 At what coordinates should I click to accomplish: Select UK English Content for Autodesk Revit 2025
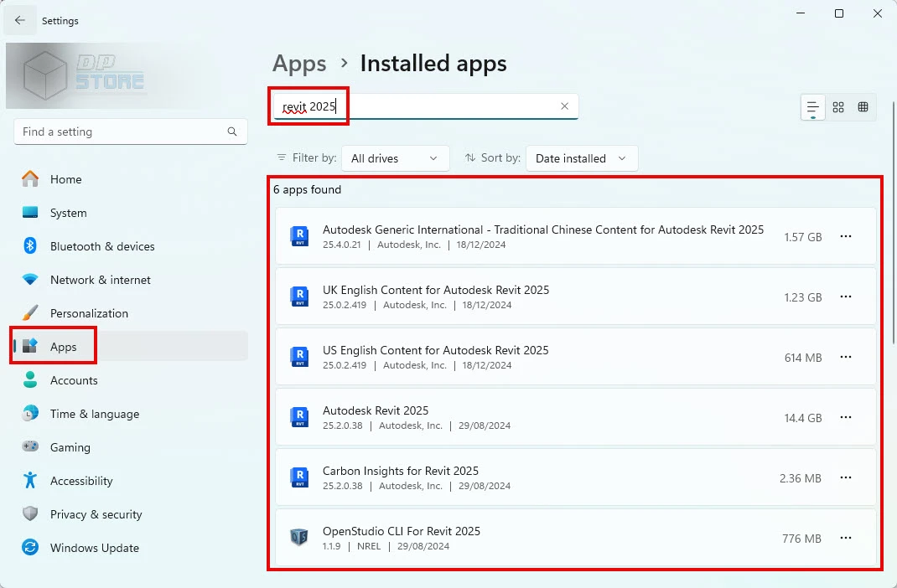pyautogui.click(x=436, y=290)
